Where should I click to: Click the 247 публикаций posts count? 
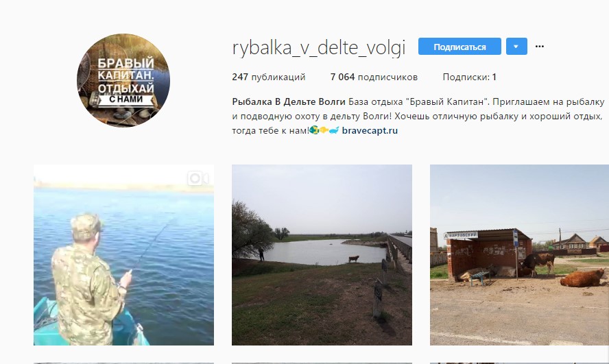point(269,77)
